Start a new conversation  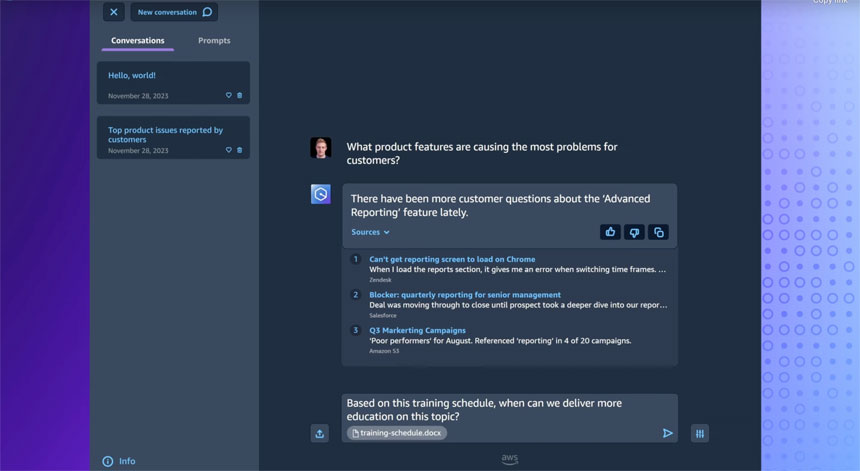point(174,12)
